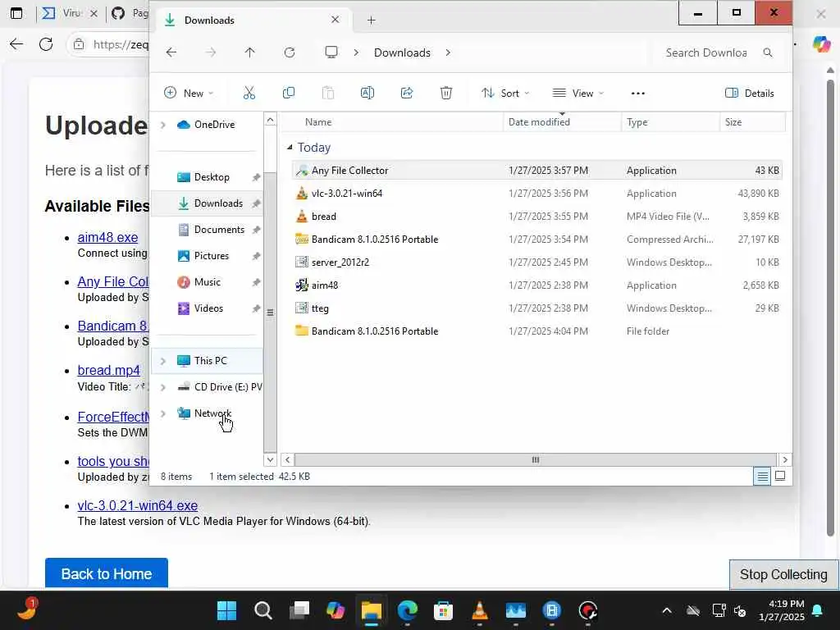Expand the CD Drive (E:) node
This screenshot has height=630, width=840.
[163, 387]
